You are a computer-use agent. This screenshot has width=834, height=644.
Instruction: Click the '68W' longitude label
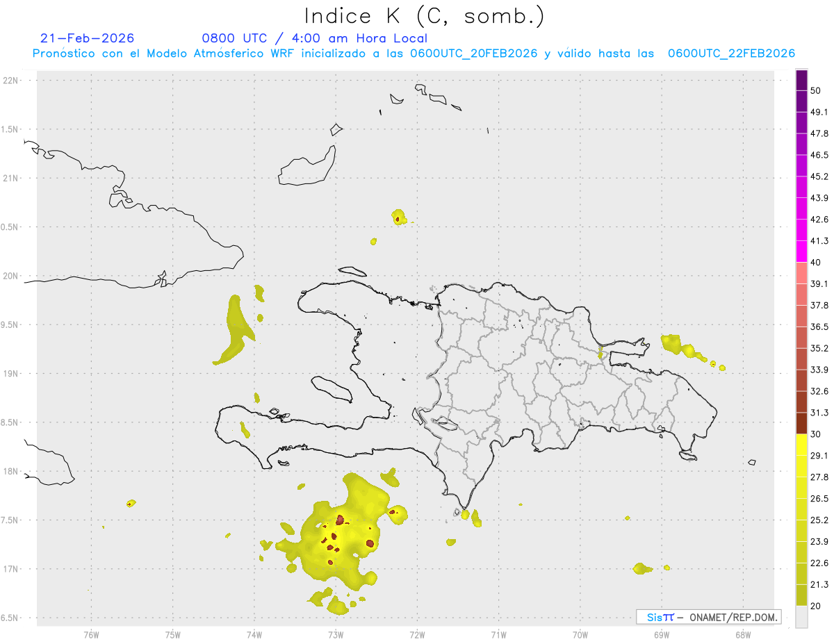point(742,635)
